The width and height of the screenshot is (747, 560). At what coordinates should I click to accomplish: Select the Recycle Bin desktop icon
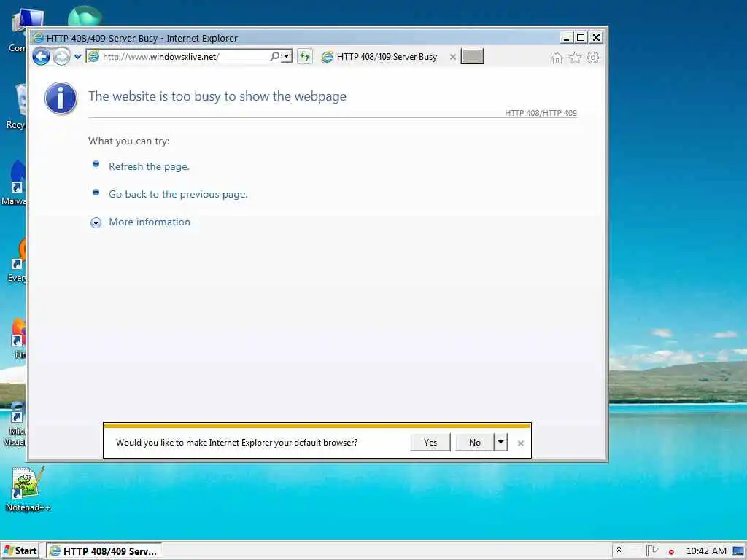[x=18, y=107]
